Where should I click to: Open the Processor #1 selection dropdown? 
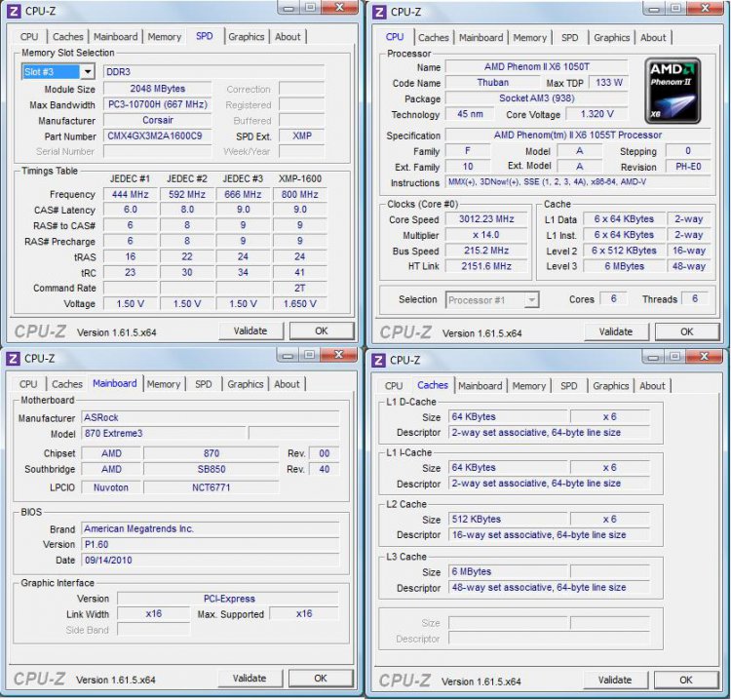pos(530,300)
